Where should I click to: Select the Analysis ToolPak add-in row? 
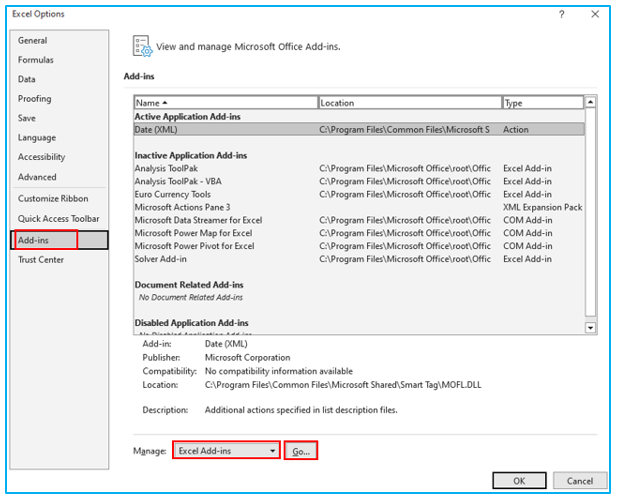(359, 168)
